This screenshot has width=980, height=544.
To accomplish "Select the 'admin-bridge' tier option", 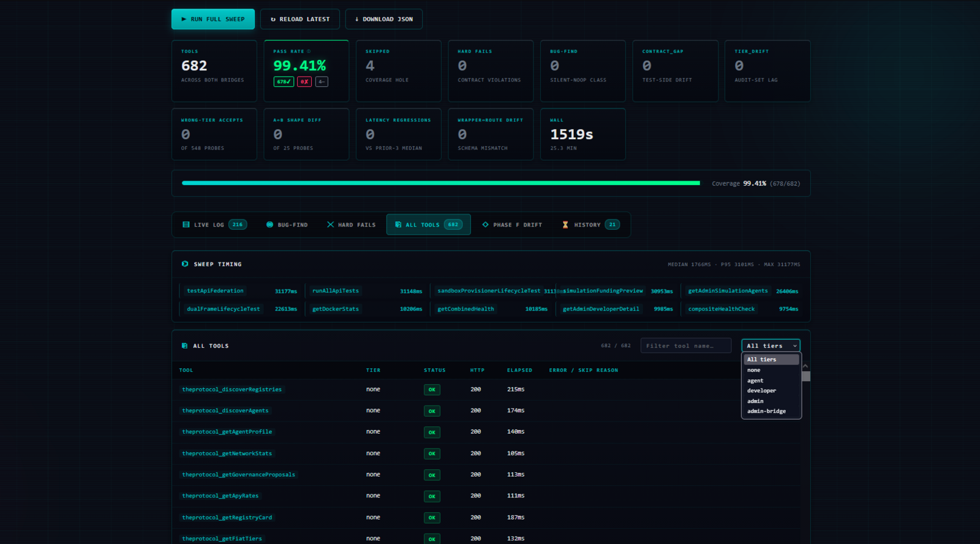I will coord(771,411).
